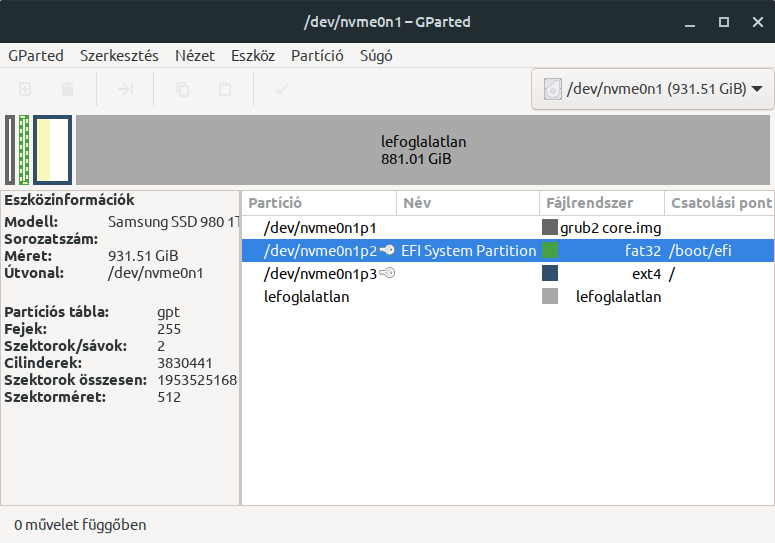Select the grey grub2 block in disk map
The height and width of the screenshot is (543, 775).
point(10,150)
